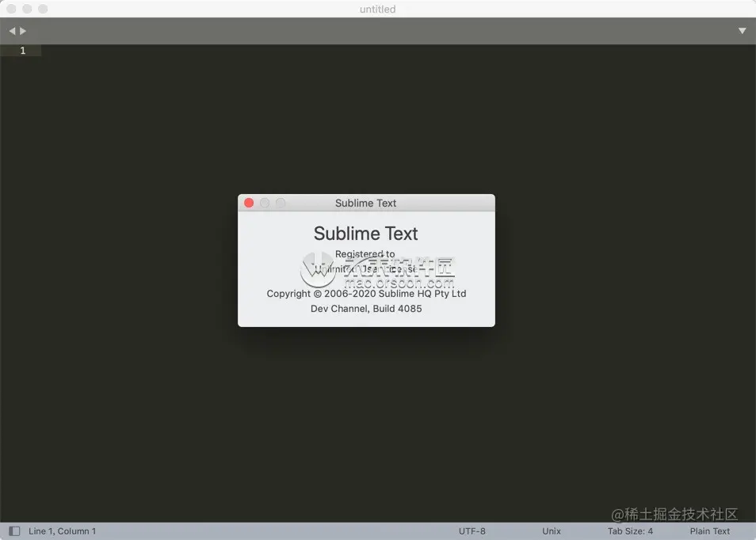Change Unix line endings setting

tap(551, 530)
